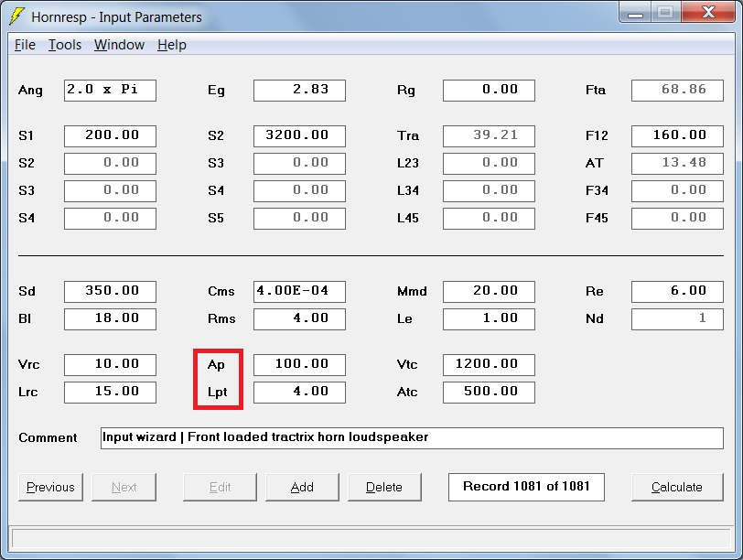
Task: Click the Eg field with 2.83
Action: click(x=299, y=91)
